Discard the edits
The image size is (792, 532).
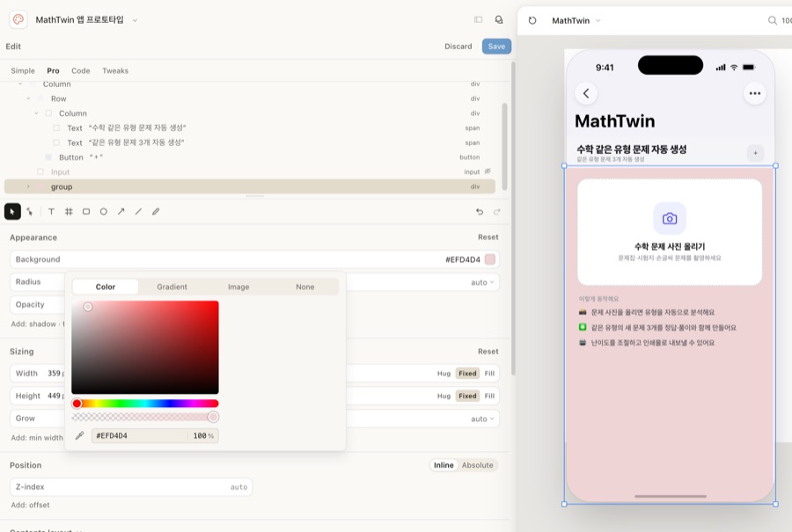(458, 47)
